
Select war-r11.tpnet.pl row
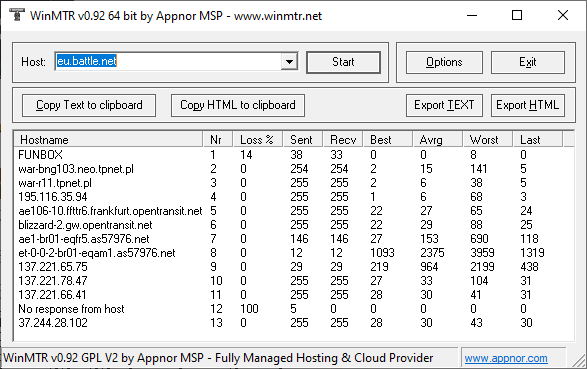point(294,183)
